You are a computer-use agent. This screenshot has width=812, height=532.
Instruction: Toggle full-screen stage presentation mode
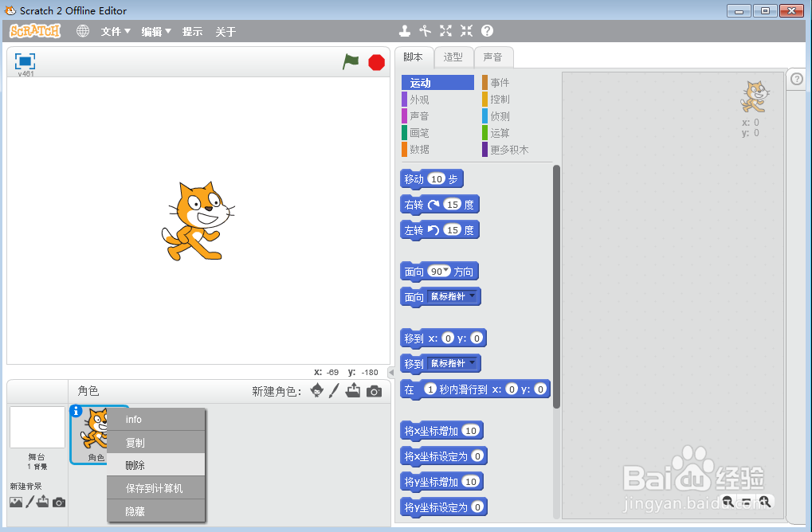25,61
